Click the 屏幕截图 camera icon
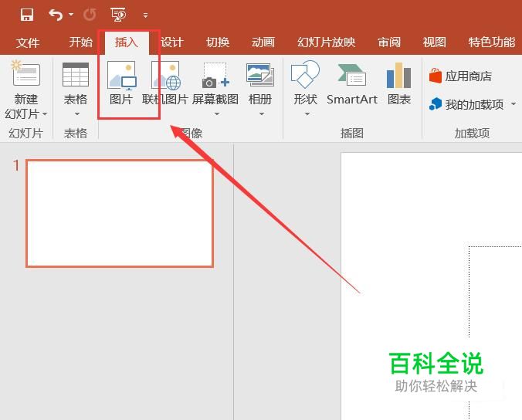Image resolution: width=522 pixels, height=420 pixels. click(215, 75)
